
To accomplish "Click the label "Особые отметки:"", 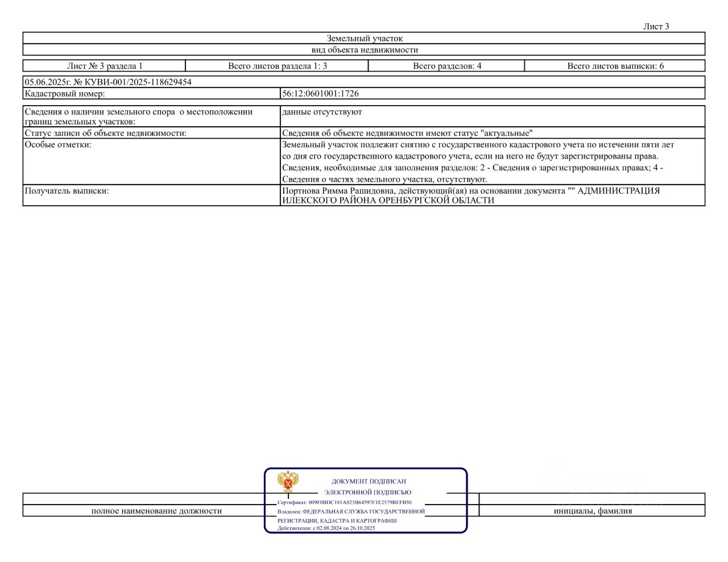I will pos(58,145).
